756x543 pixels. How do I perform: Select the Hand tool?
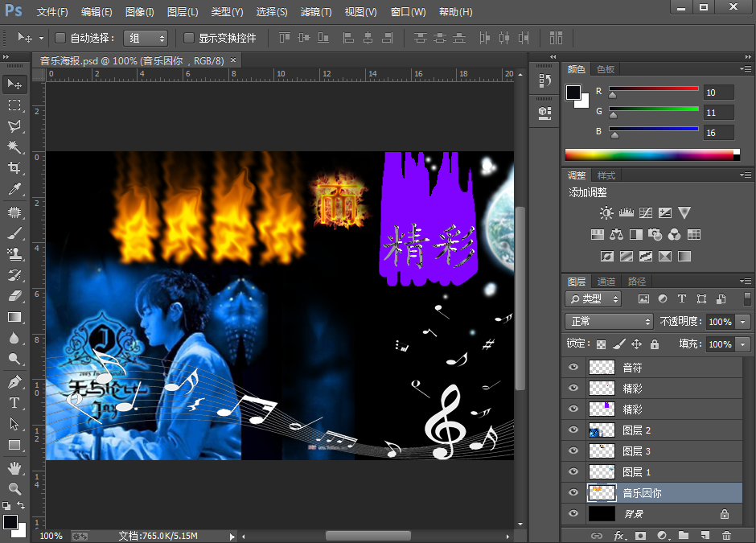pyautogui.click(x=14, y=467)
